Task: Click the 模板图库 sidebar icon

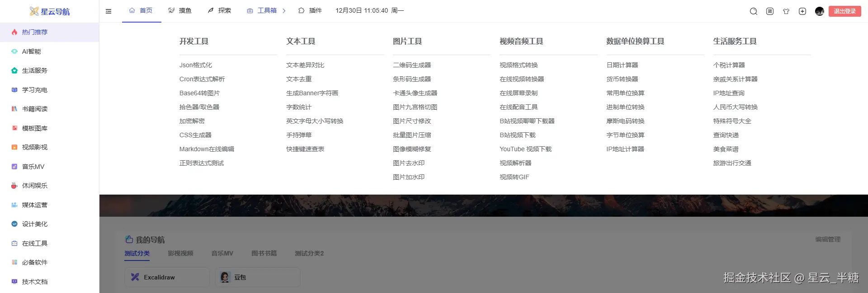Action: coord(14,128)
